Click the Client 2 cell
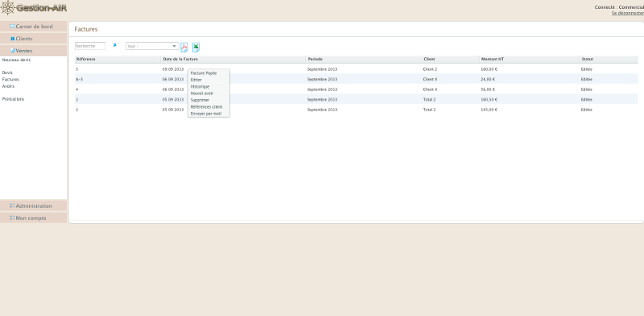644x316 pixels. (430, 69)
